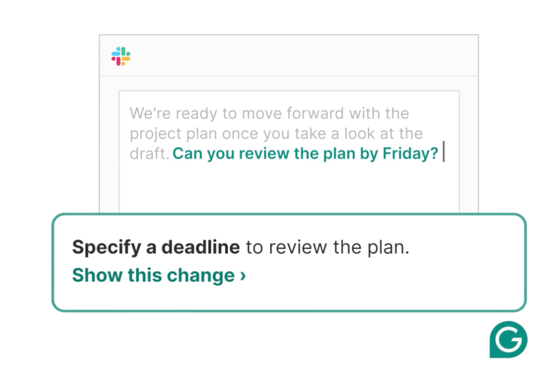
Task: Focus the Slack message text box
Action: [x=288, y=182]
